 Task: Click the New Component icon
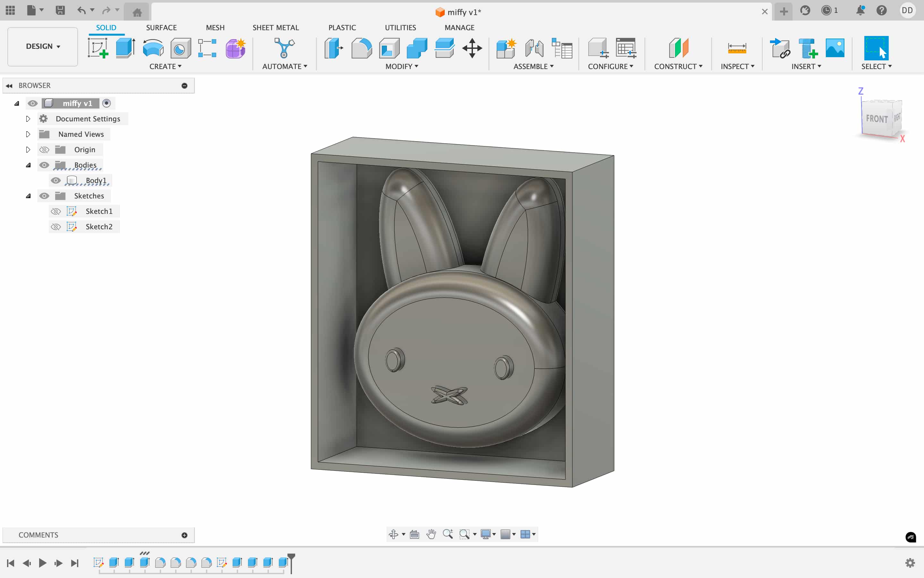506,48
